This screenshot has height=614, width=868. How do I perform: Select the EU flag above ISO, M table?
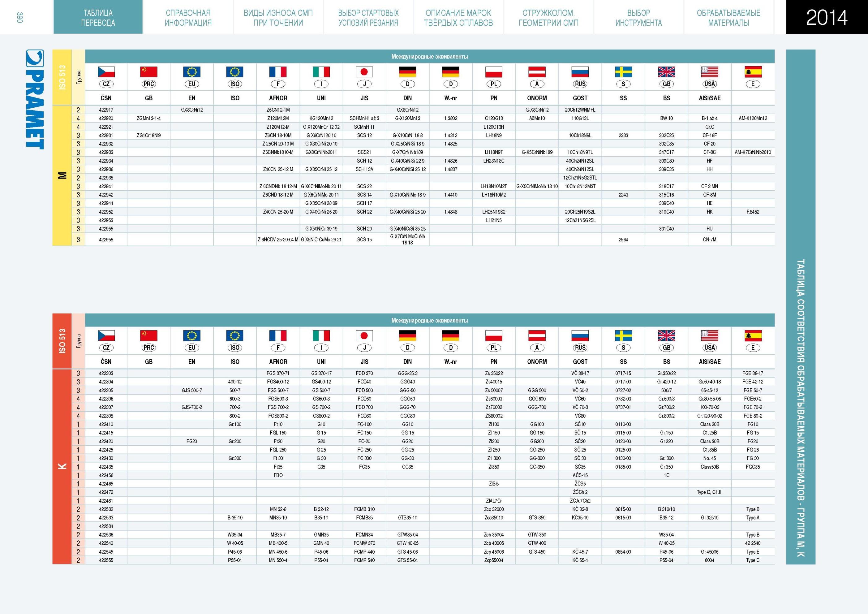(235, 72)
